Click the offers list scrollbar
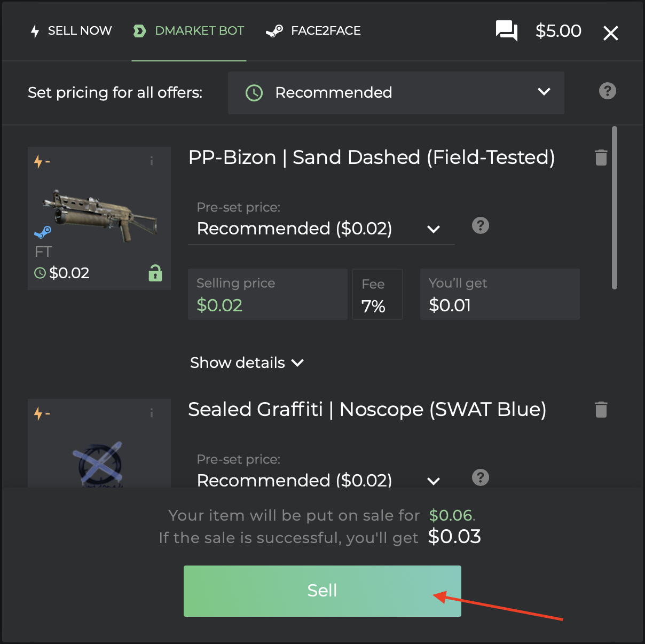This screenshot has width=645, height=644. 615,208
